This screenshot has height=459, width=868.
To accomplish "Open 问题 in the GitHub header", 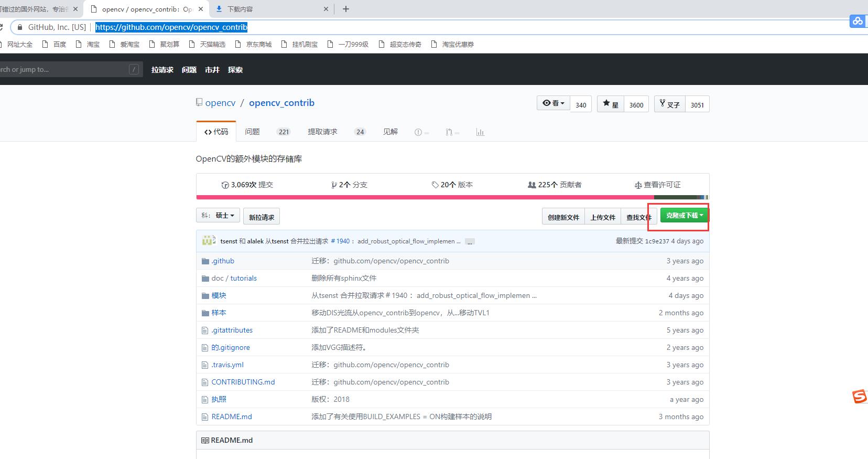I will (x=189, y=70).
